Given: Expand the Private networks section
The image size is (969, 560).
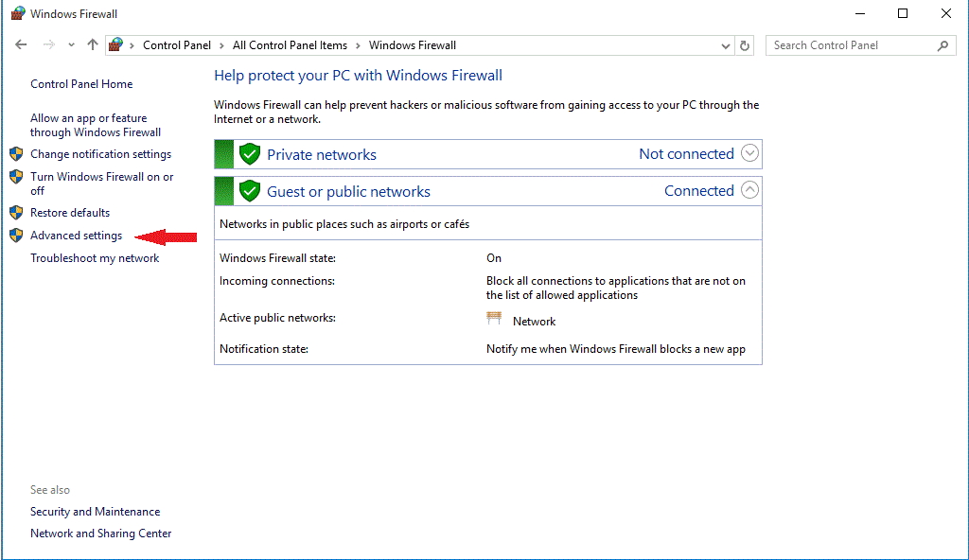Looking at the screenshot, I should click(x=749, y=153).
